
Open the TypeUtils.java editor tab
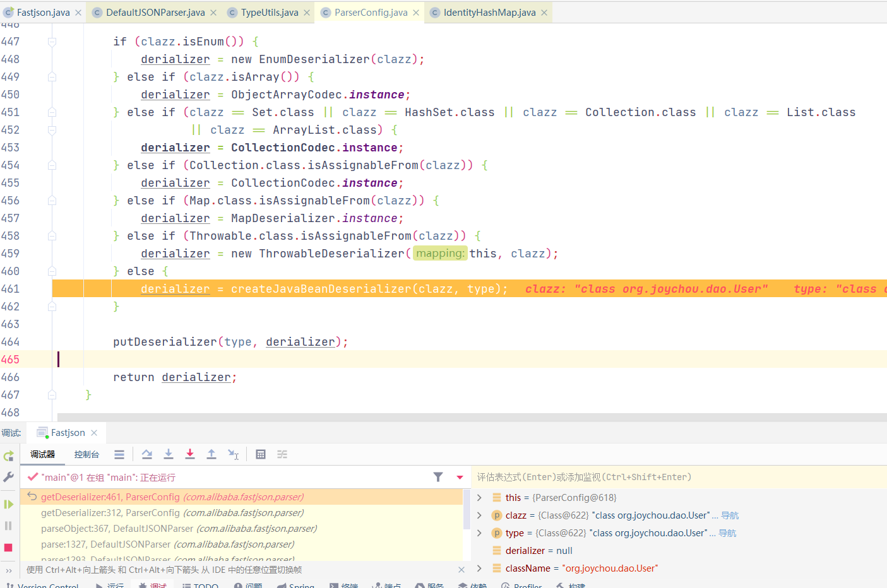(x=269, y=13)
